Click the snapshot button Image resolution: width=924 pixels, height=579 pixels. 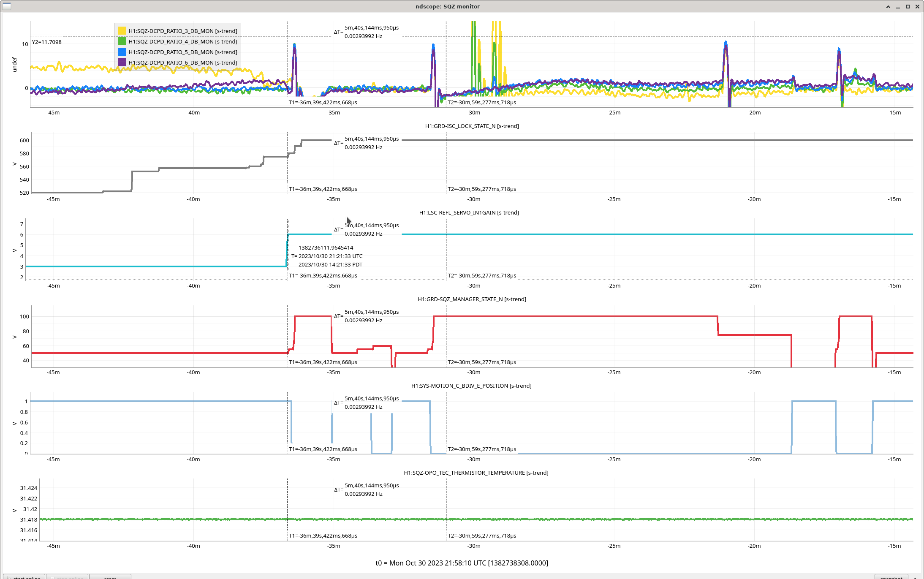[891, 577]
